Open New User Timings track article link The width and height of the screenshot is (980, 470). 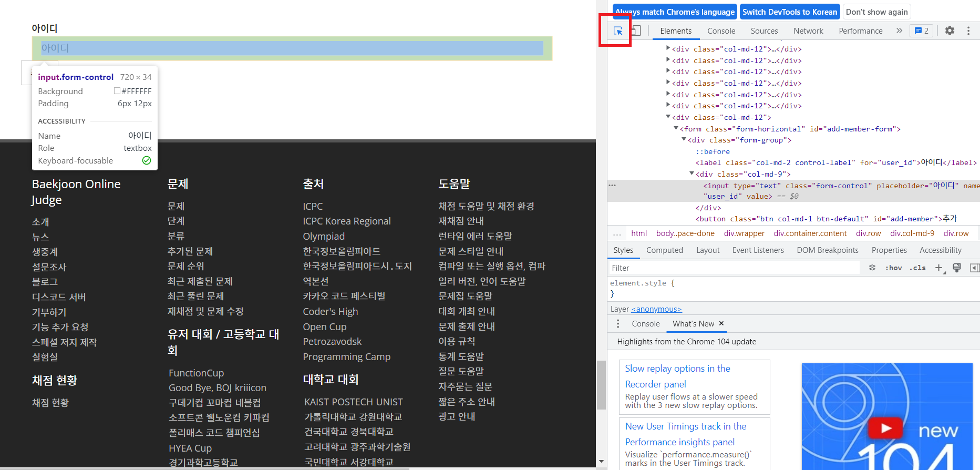click(x=685, y=434)
